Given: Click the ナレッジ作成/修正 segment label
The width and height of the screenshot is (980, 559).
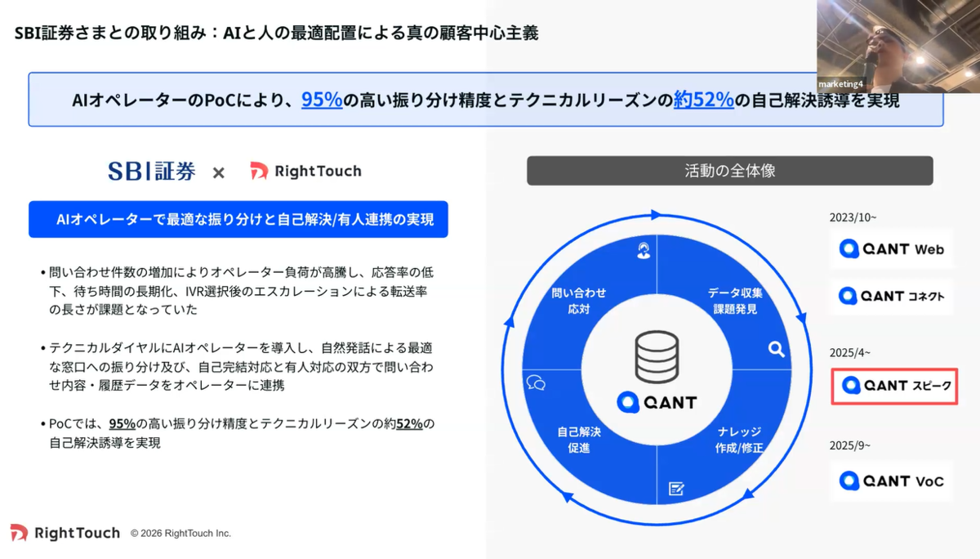Looking at the screenshot, I should [x=740, y=440].
